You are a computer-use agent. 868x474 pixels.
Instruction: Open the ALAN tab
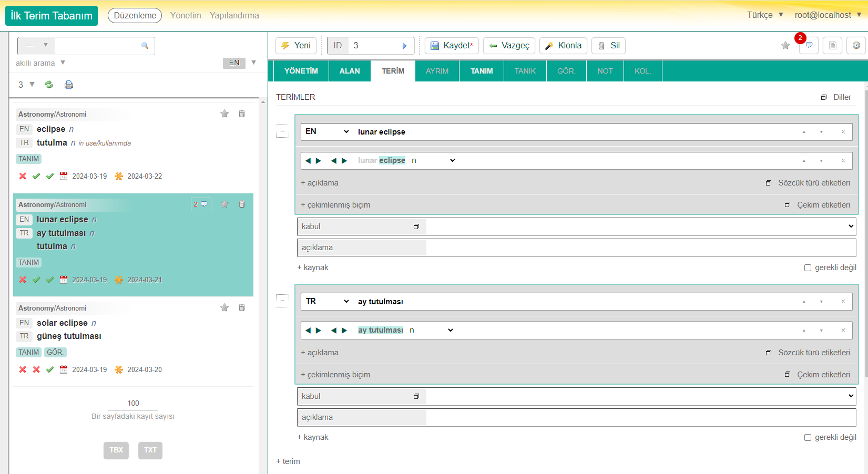coord(350,71)
